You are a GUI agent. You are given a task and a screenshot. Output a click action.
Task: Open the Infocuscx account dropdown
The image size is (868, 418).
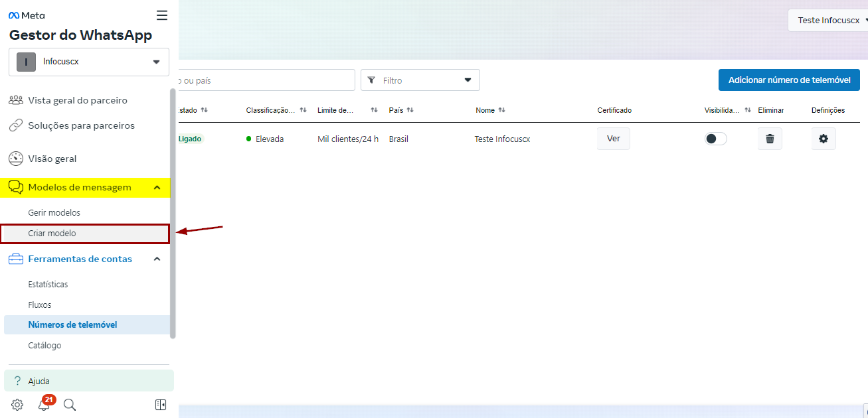pyautogui.click(x=89, y=62)
